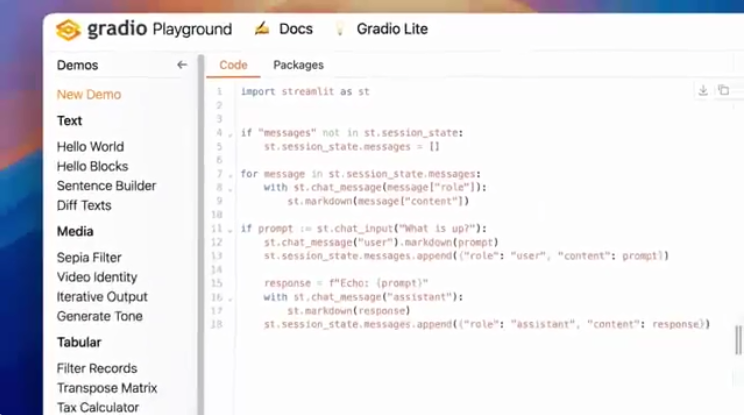Open the Transpose Matrix demo

click(107, 388)
